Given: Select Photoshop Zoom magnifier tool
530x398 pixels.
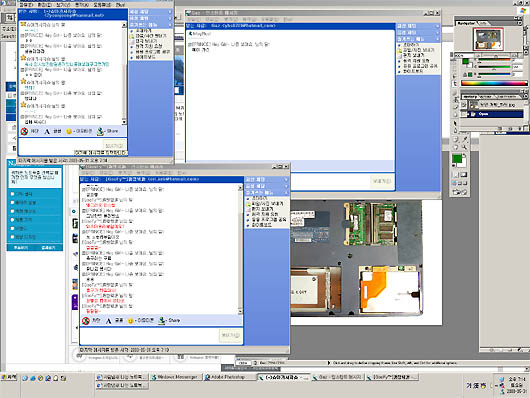Looking at the screenshot, I should (x=465, y=147).
